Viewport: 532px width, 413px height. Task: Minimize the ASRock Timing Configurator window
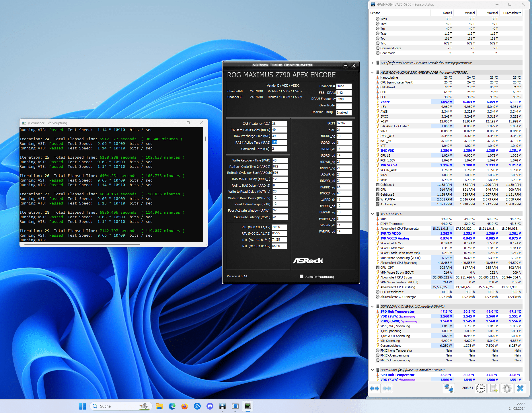346,65
